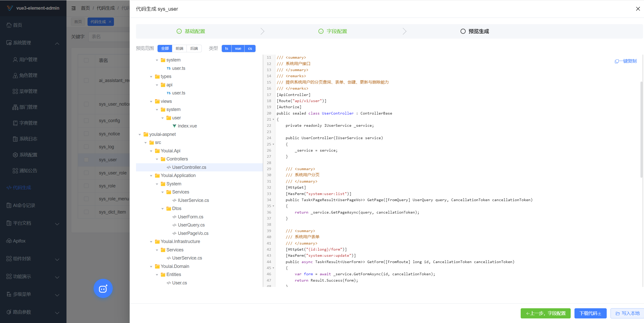
Task: Click the vue3-element-admin logo
Action: (10, 8)
